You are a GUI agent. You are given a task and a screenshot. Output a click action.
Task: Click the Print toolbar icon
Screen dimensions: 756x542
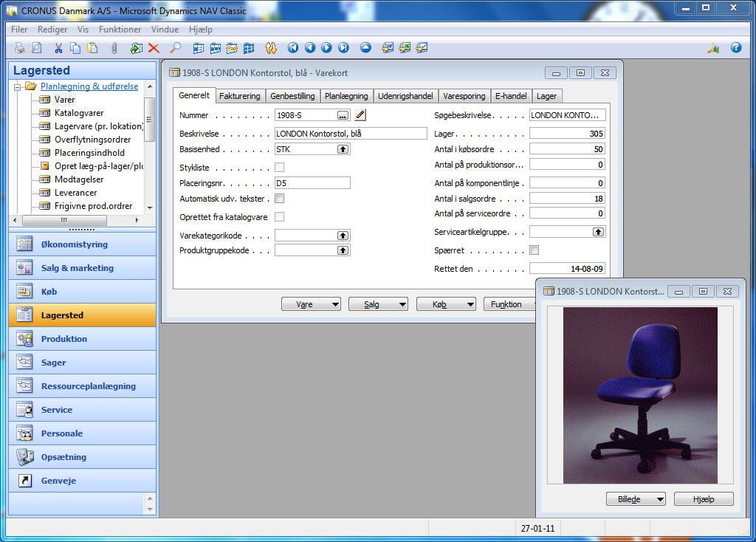tap(19, 48)
